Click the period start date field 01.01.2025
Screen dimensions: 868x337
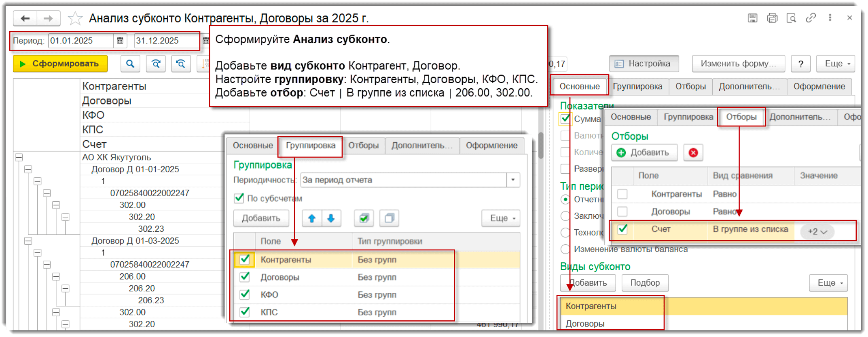pos(81,41)
